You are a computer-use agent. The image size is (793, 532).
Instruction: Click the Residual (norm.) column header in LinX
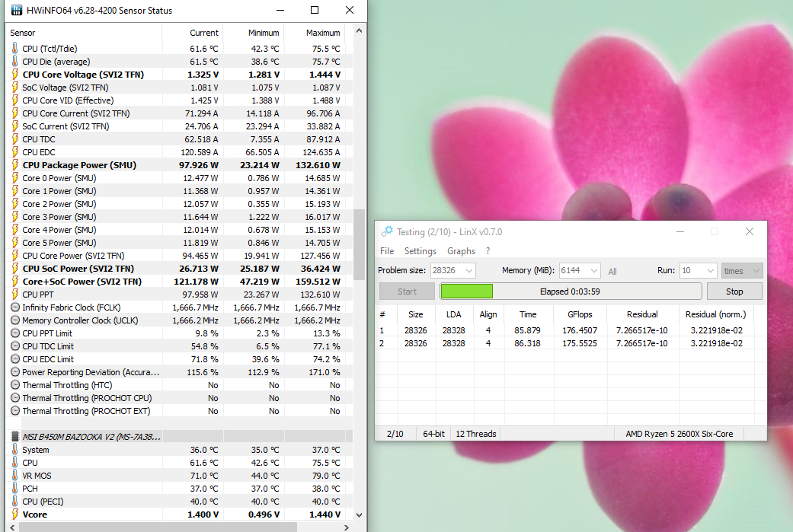pyautogui.click(x=716, y=314)
